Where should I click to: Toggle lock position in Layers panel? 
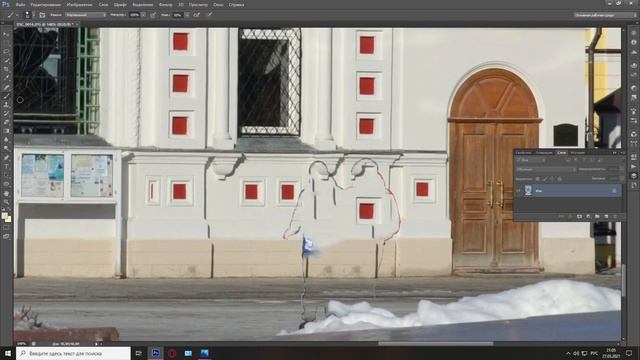coord(552,179)
